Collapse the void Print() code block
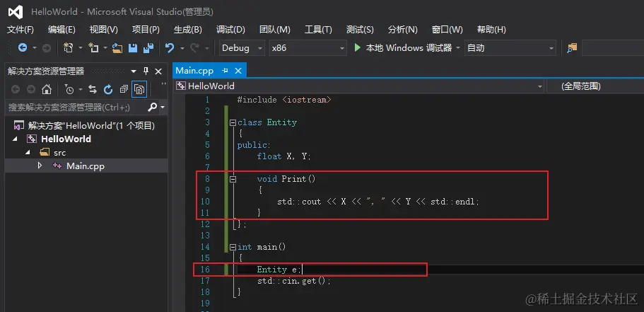Viewport: 644px width, 312px height. (233, 179)
